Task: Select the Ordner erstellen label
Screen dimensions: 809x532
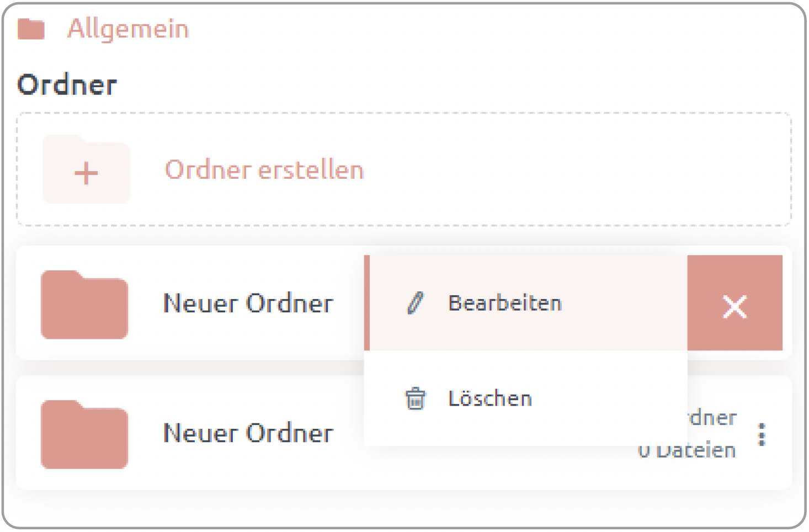Action: tap(264, 169)
